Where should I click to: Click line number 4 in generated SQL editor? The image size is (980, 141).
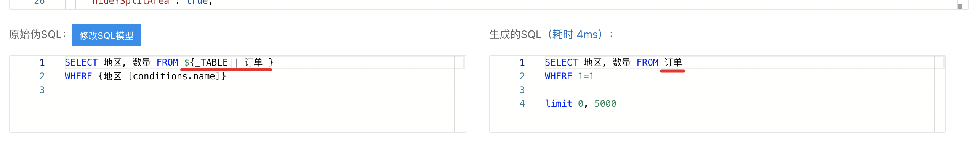[x=522, y=104]
